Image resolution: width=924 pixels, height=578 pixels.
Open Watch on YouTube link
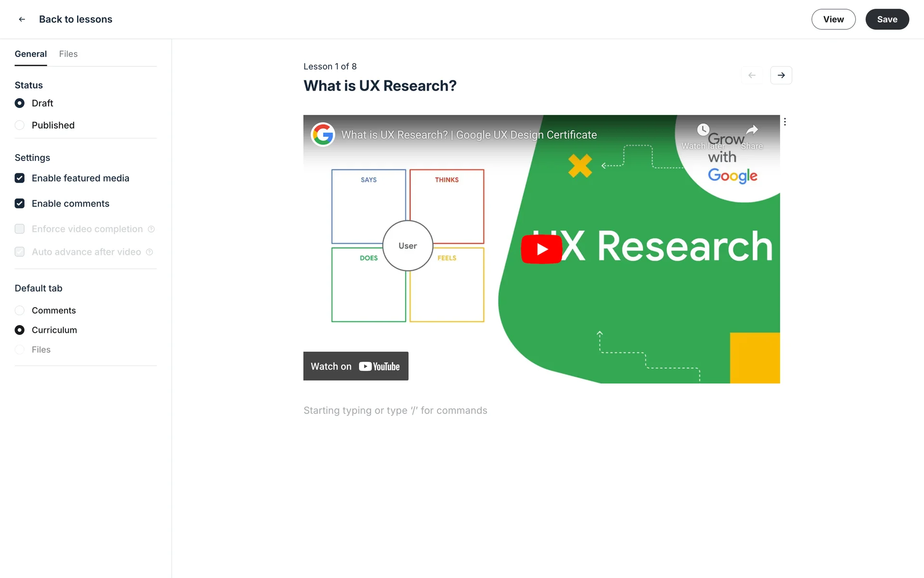click(356, 366)
